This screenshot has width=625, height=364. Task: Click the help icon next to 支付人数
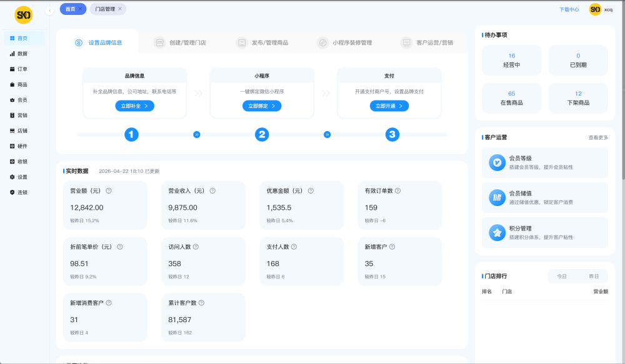(294, 247)
